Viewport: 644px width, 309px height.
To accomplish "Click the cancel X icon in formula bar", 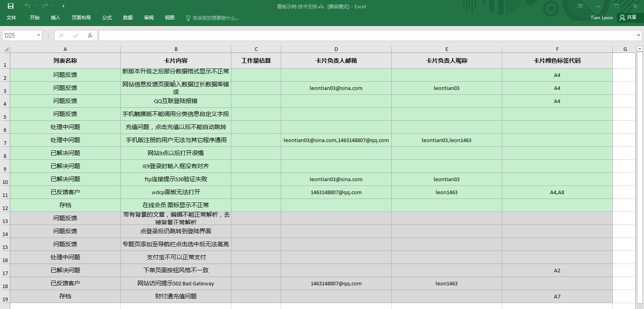I will [x=62, y=36].
